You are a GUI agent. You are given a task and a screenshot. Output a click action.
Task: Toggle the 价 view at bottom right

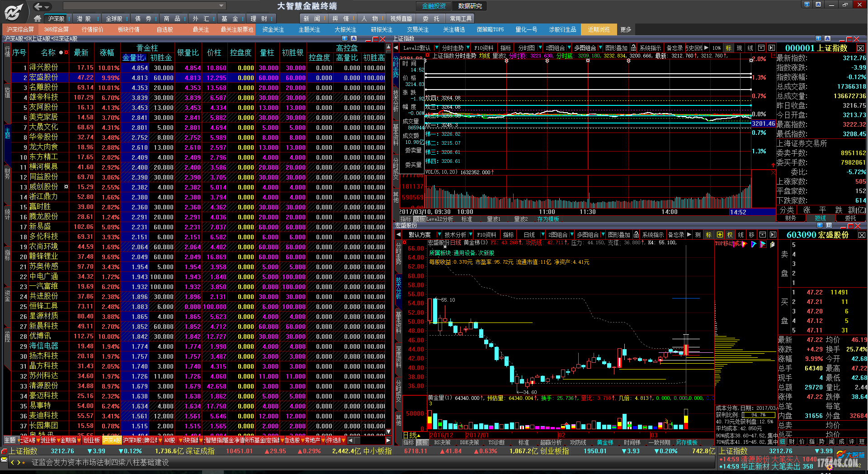802,441
